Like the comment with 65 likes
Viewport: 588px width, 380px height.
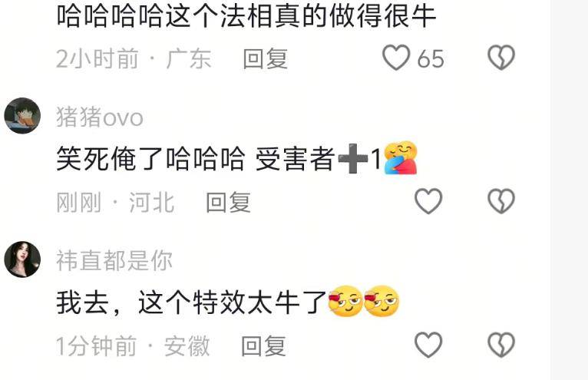coord(396,58)
